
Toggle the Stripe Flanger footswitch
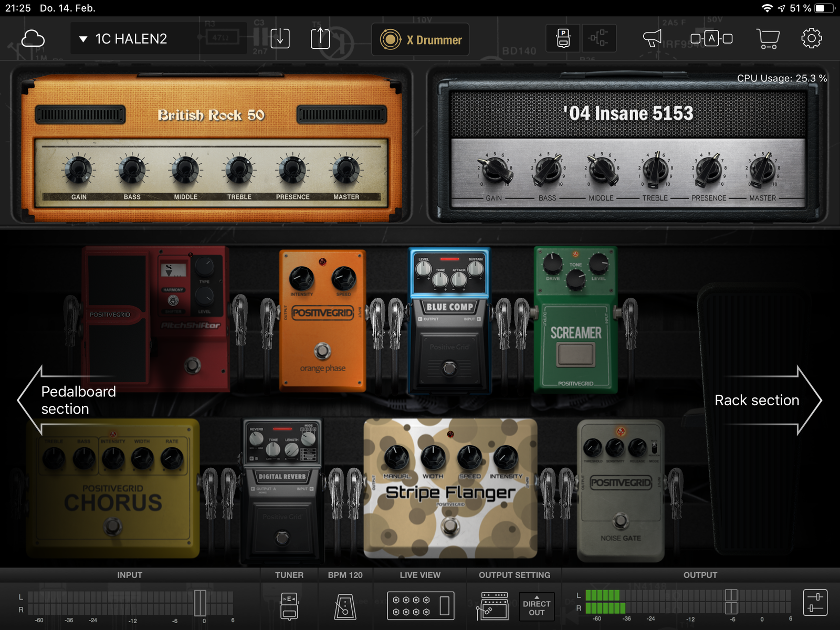450,526
